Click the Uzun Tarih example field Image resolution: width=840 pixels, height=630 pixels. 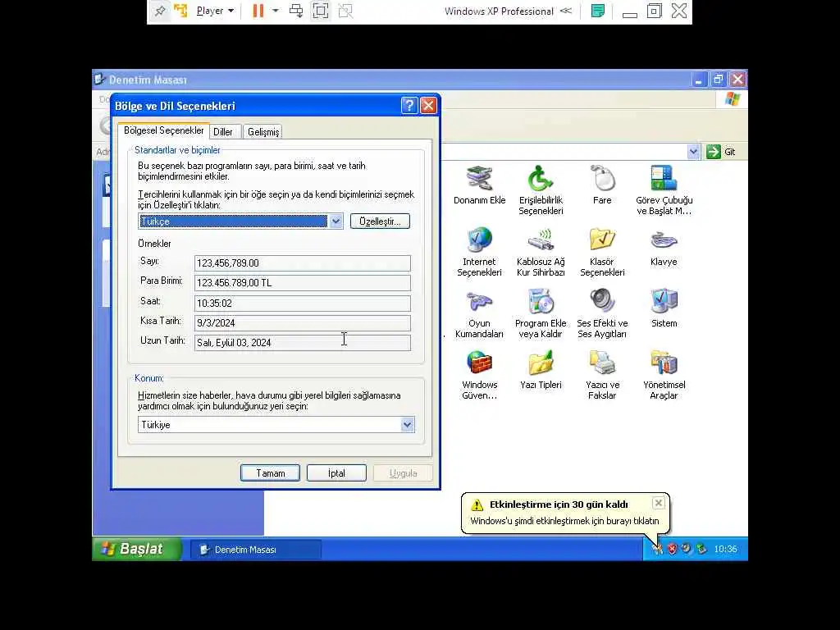(302, 343)
